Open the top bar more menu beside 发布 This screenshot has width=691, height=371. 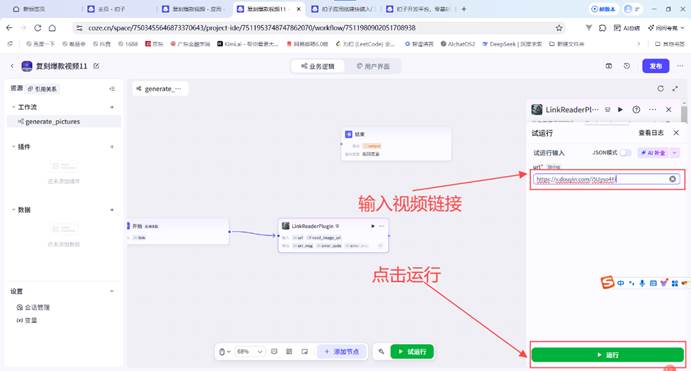pyautogui.click(x=680, y=66)
